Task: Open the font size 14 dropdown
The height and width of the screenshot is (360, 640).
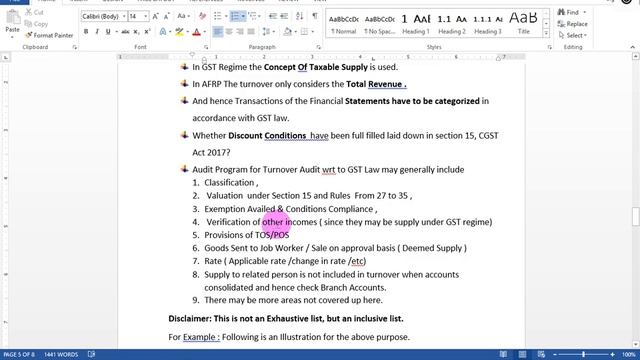Action: pos(146,16)
